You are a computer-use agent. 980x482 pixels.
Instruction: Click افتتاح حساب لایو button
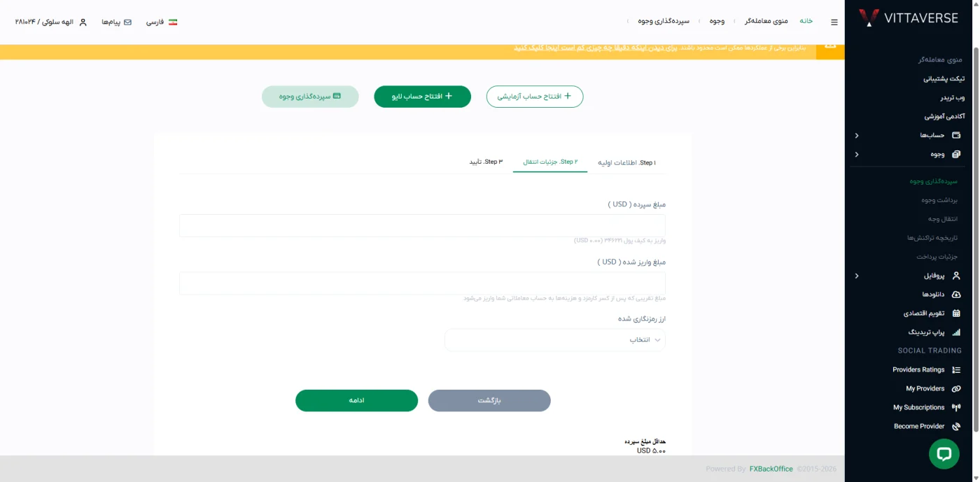click(x=422, y=97)
